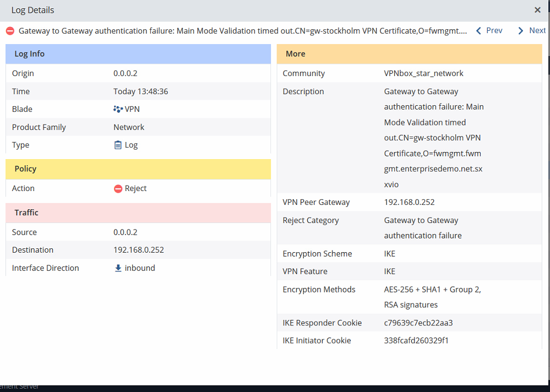550x392 pixels.
Task: Click the Community value VPNbox_star_network
Action: (424, 73)
